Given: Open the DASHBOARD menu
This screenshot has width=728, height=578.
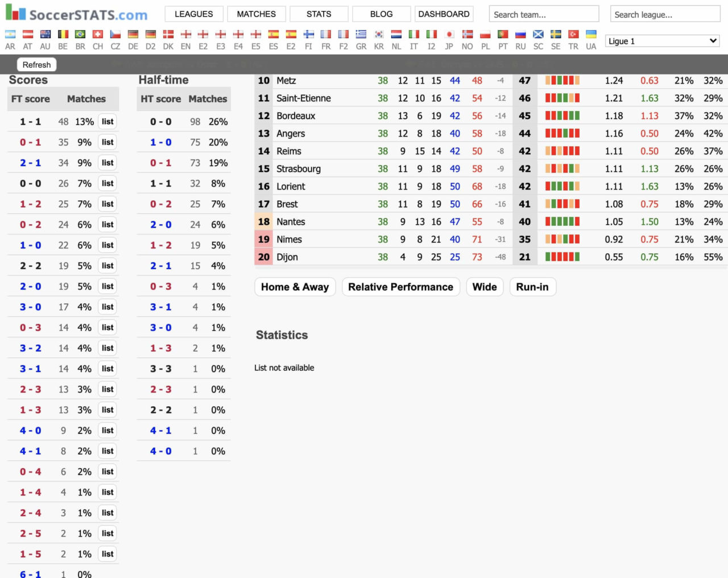Looking at the screenshot, I should [444, 14].
